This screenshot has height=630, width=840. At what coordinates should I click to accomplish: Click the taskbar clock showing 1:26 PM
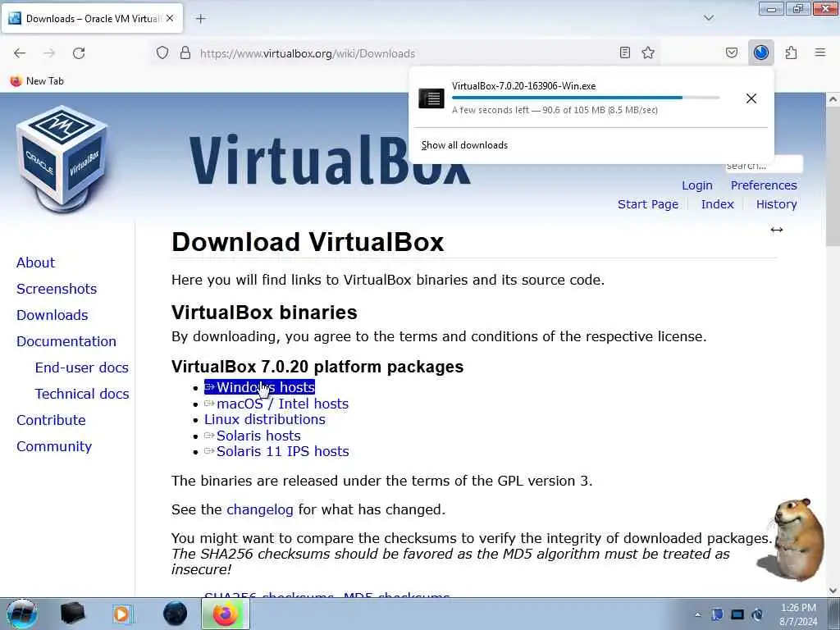tap(798, 614)
